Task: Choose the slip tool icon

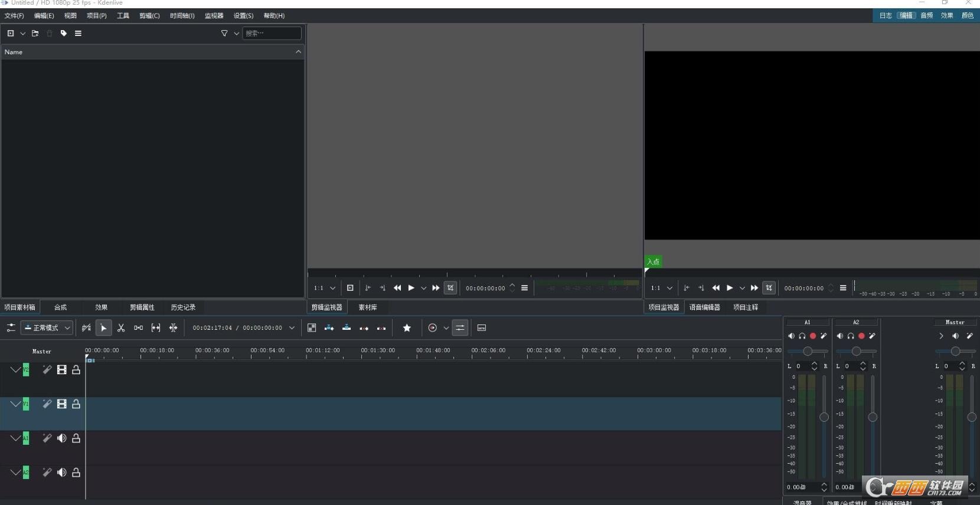Action: point(156,328)
